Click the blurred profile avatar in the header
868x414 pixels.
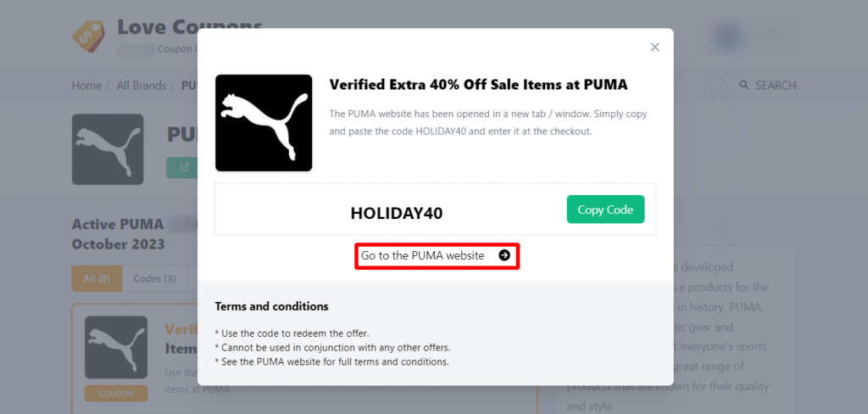(x=727, y=37)
